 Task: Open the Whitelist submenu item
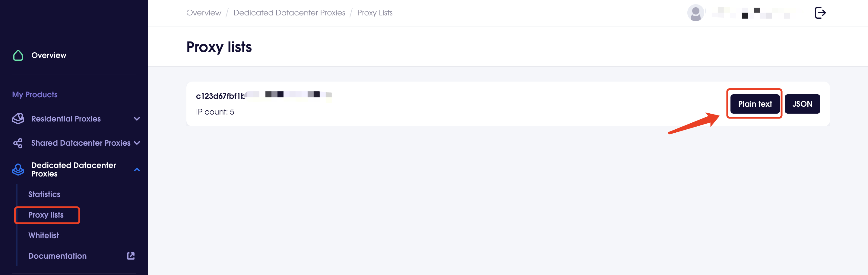[43, 235]
